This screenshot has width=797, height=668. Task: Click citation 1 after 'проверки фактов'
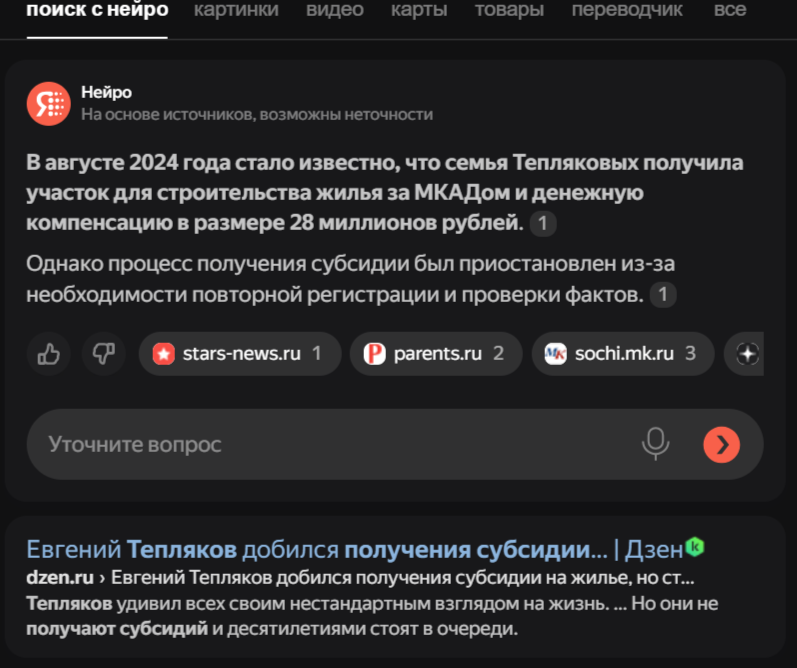[x=663, y=295]
